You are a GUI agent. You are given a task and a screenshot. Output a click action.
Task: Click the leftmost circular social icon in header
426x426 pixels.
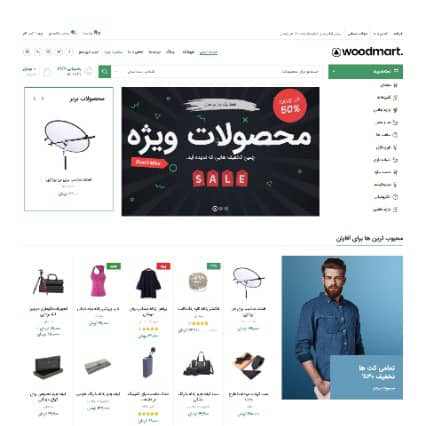tap(27, 52)
